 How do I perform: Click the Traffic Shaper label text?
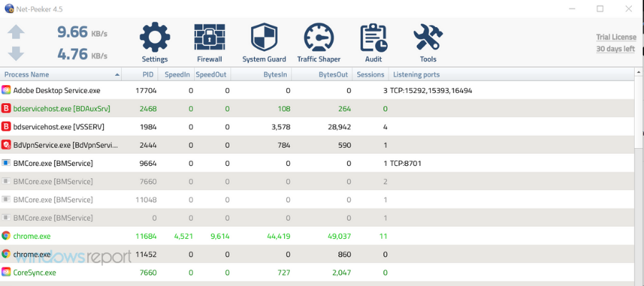[x=319, y=59]
